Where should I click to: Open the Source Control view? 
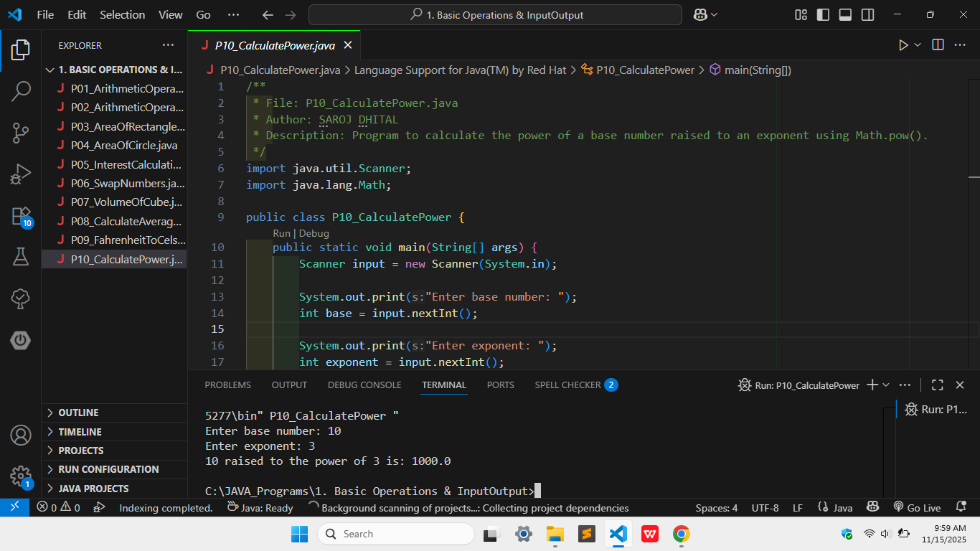point(21,133)
